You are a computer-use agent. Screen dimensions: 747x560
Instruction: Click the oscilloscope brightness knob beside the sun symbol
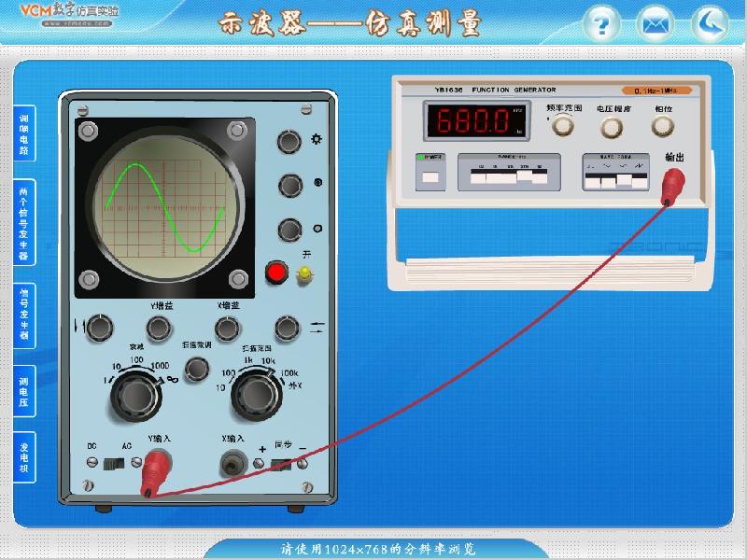(290, 141)
